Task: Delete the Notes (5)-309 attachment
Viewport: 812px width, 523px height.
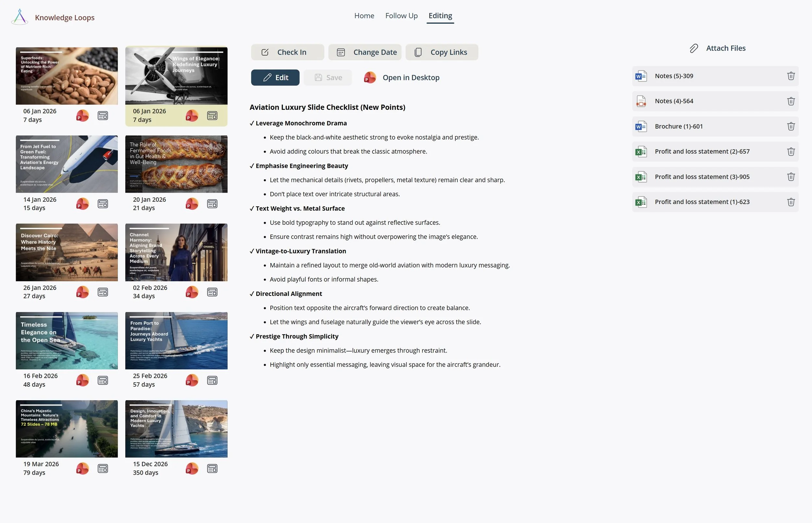Action: [791, 76]
